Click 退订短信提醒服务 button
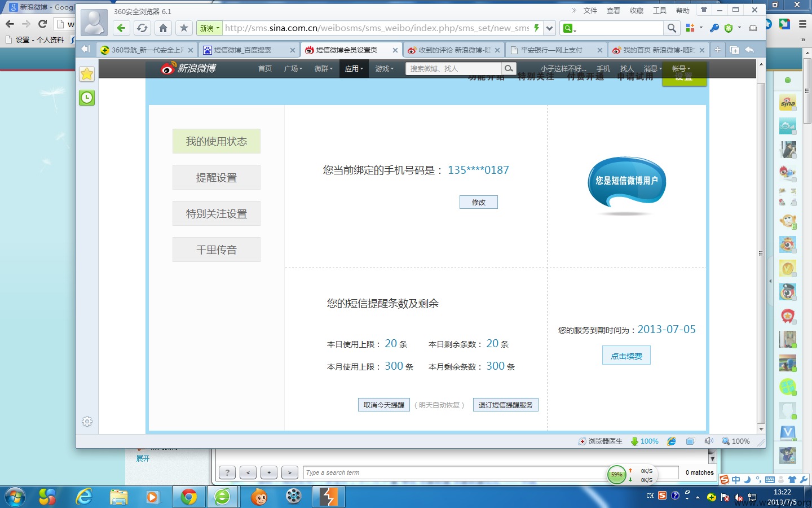Image resolution: width=812 pixels, height=508 pixels. click(506, 405)
